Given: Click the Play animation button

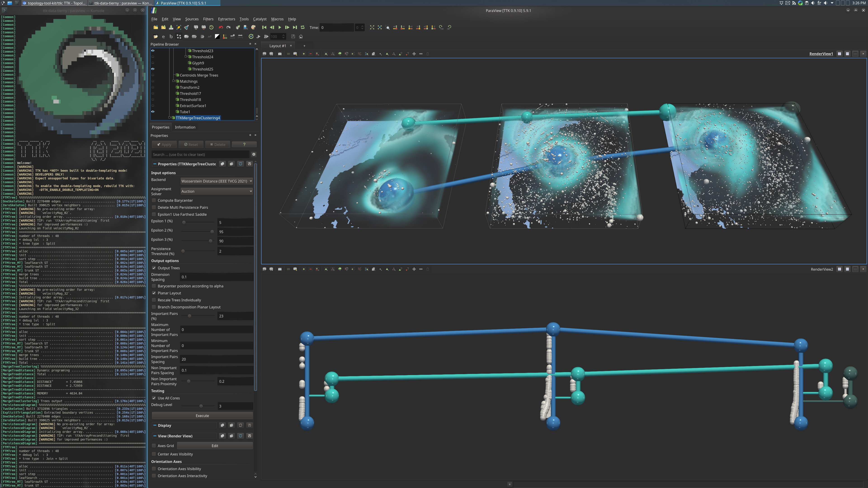Looking at the screenshot, I should (279, 28).
